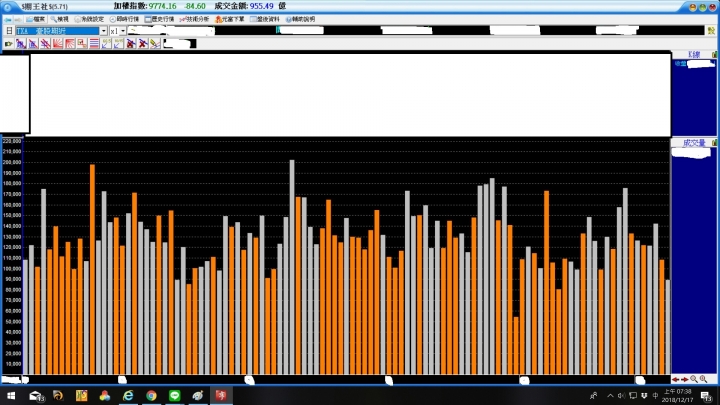This screenshot has height=405, width=720.
Task: Click the tallest orange volume bar
Action: coord(92,269)
